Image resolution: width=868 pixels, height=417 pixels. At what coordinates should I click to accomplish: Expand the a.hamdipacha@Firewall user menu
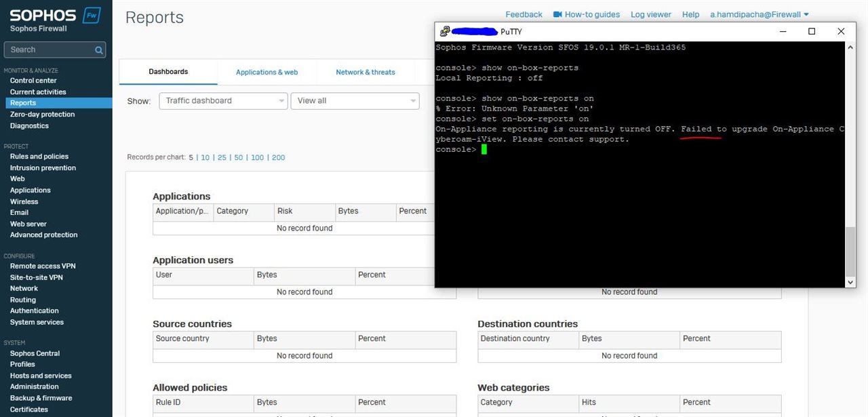coord(759,14)
